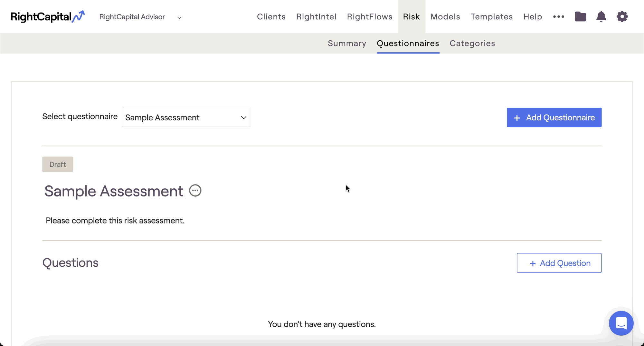Open the Templates menu
This screenshot has width=644, height=346.
492,16
